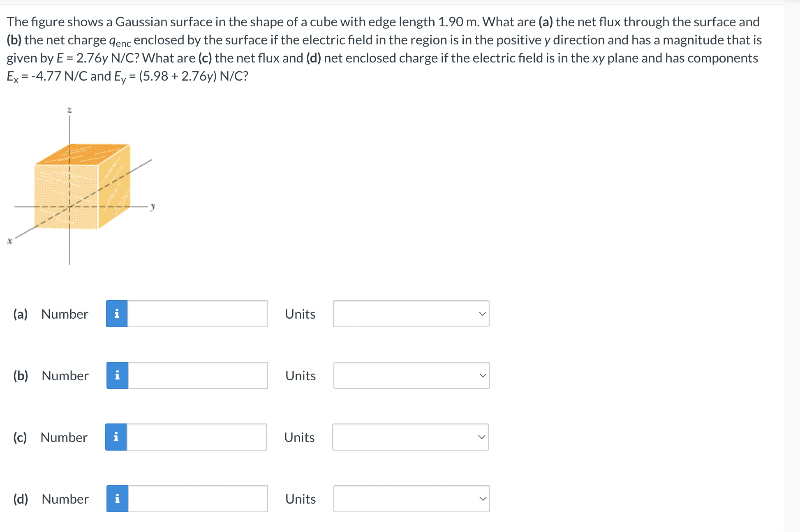Click the info icon beside part (d) Number
Viewport: 800px width, 532px height.
tap(117, 499)
